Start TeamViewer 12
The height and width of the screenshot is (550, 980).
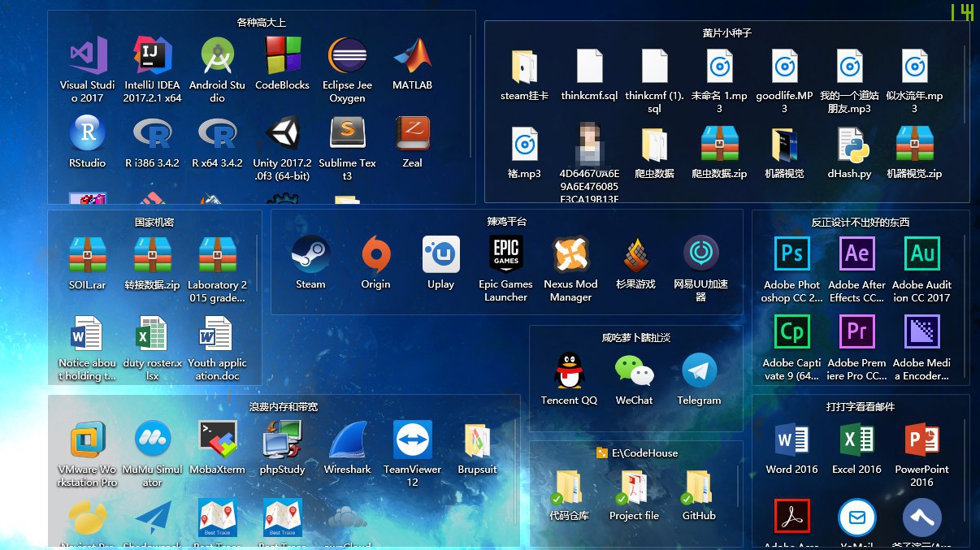click(412, 440)
